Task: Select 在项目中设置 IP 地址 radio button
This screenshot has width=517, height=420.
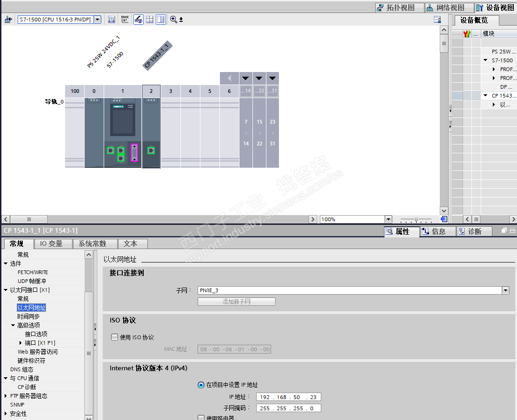Action: point(201,385)
